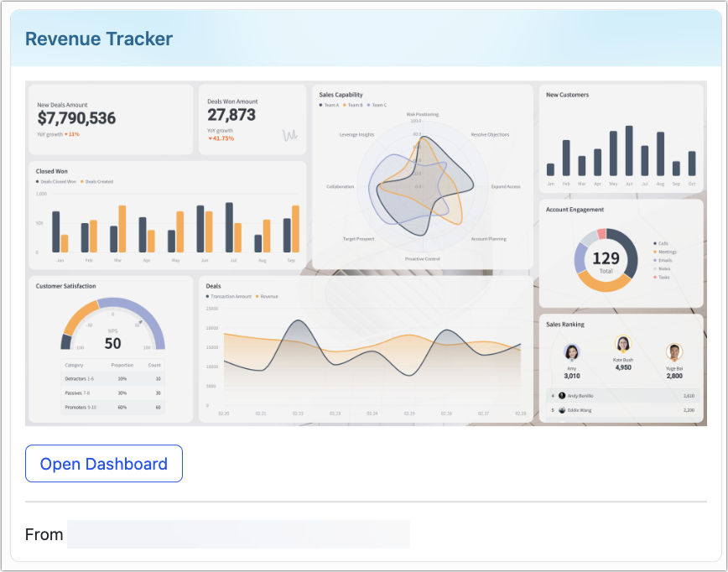Image resolution: width=728 pixels, height=572 pixels.
Task: Click the Open Dashboard button
Action: pos(103,463)
